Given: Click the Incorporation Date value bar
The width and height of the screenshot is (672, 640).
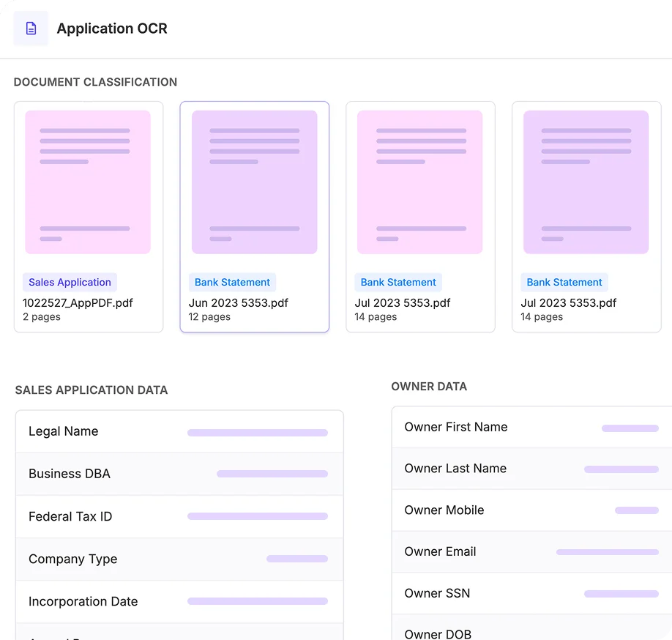Looking at the screenshot, I should click(x=258, y=600).
